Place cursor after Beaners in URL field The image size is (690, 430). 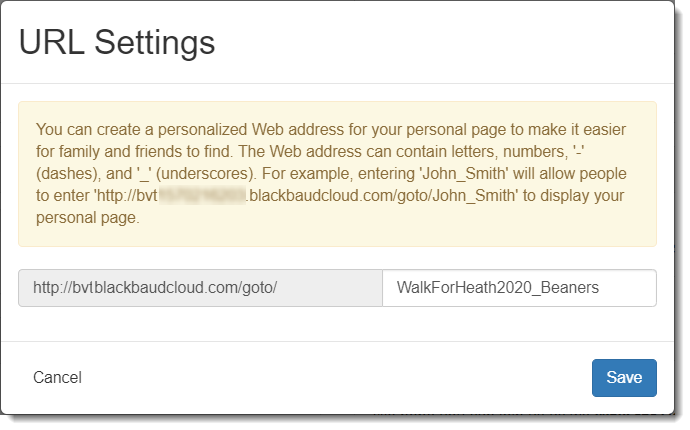[600, 288]
